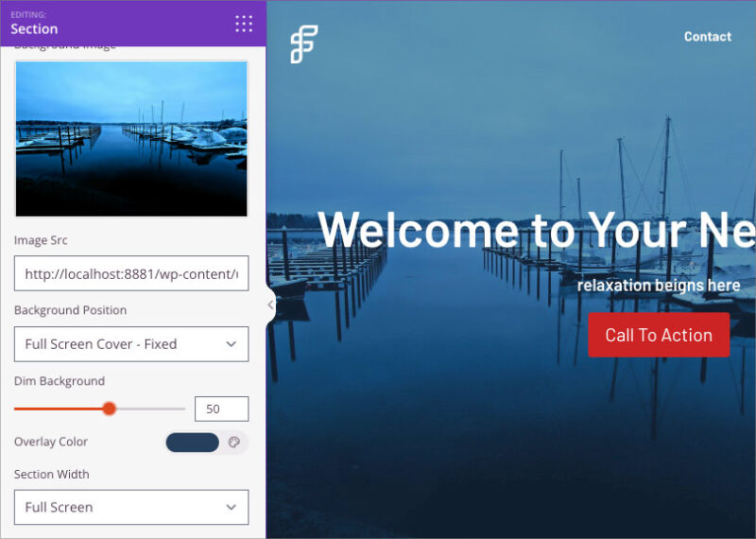Click the Call To Action button
This screenshot has height=539, width=756.
pyautogui.click(x=659, y=335)
